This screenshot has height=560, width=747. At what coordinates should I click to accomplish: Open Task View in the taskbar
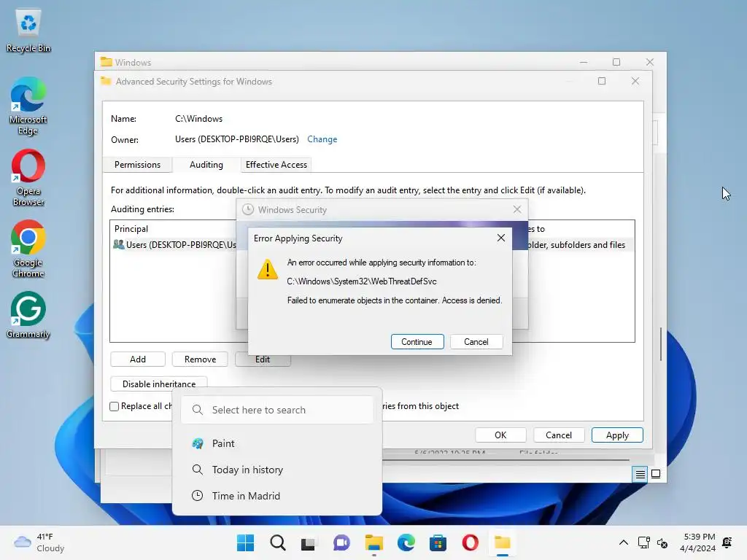309,542
